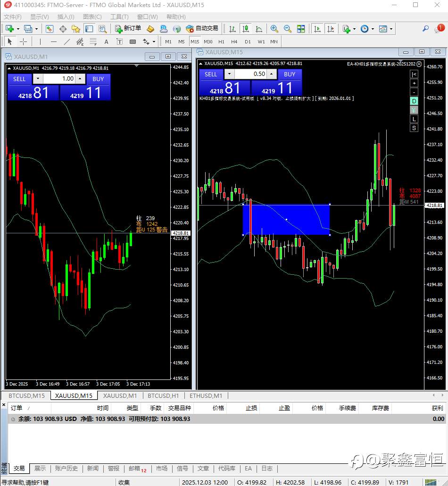Select the crosshair tool
This screenshot has height=486, width=448.
[x=23, y=41]
